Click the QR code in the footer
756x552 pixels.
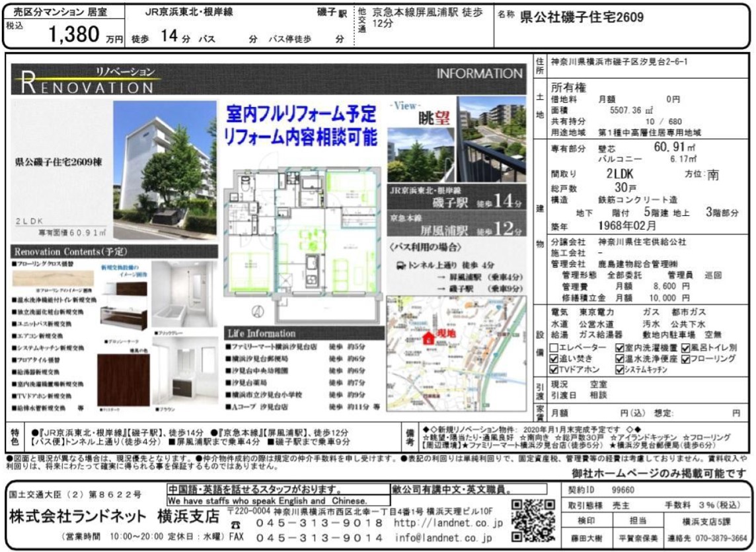533,521
